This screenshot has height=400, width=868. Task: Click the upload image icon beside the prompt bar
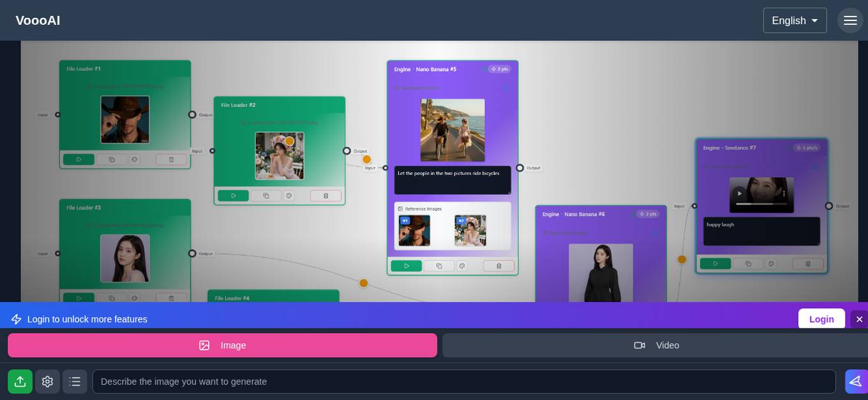[20, 381]
